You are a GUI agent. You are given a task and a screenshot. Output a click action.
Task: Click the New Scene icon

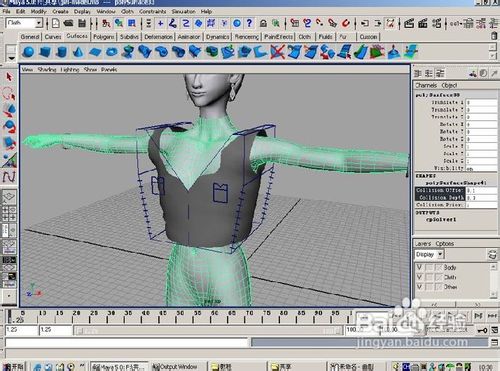[56, 23]
